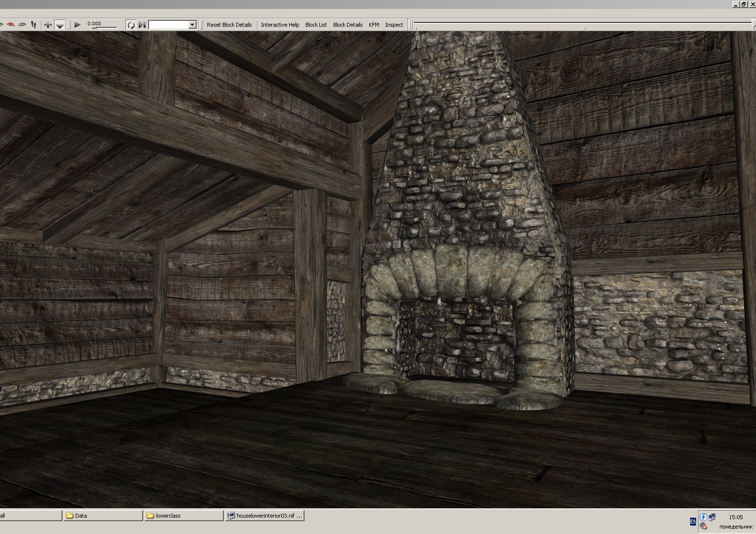Switch the EN keyboard language indicator
The image size is (756, 534).
coord(693,522)
